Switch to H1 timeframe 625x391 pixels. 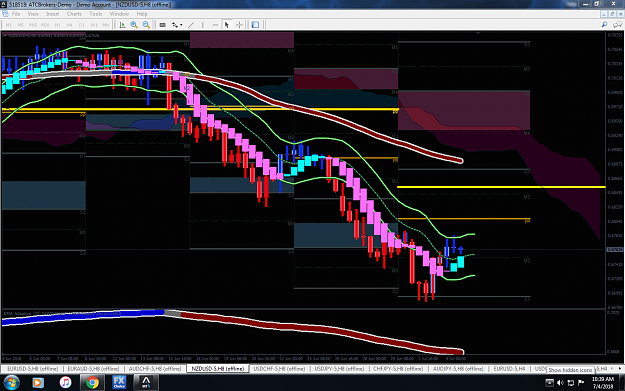[57, 25]
